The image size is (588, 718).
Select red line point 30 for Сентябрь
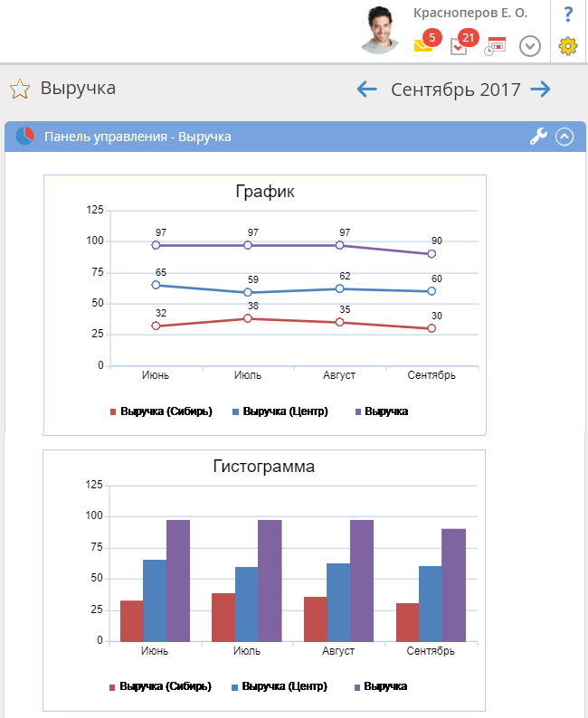[x=432, y=328]
